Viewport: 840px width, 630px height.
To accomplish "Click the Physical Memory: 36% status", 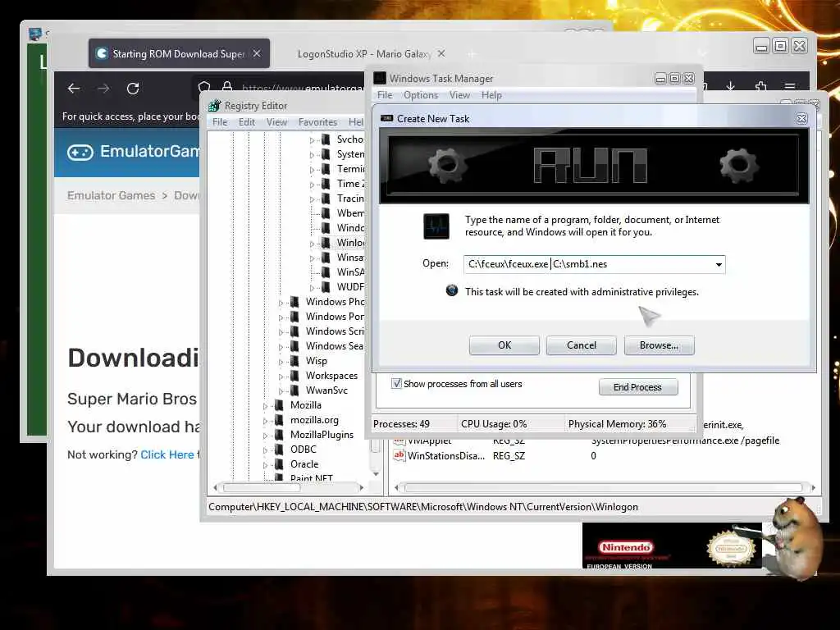I will coord(617,424).
